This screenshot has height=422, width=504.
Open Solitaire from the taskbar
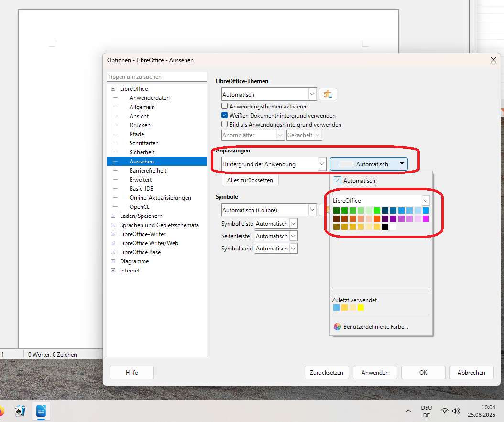pyautogui.click(x=20, y=411)
